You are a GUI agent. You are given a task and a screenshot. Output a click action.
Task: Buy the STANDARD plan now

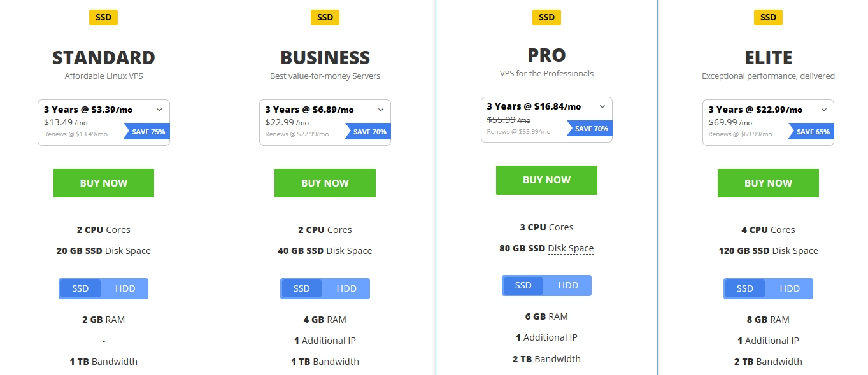pos(104,183)
